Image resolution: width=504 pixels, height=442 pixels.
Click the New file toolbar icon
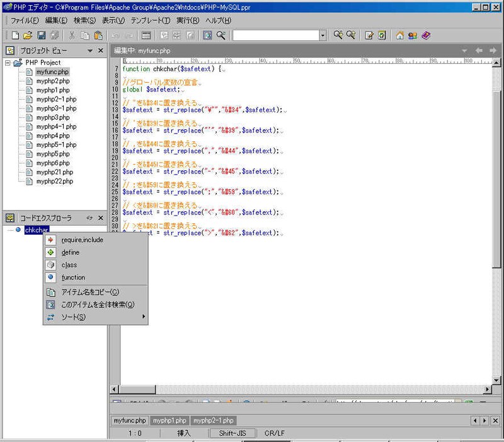click(x=15, y=35)
